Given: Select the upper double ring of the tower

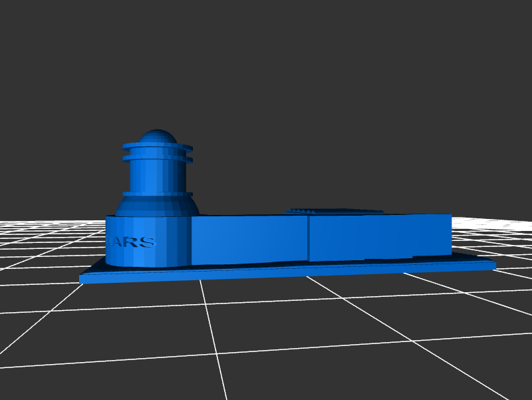Looking at the screenshot, I should click(158, 152).
